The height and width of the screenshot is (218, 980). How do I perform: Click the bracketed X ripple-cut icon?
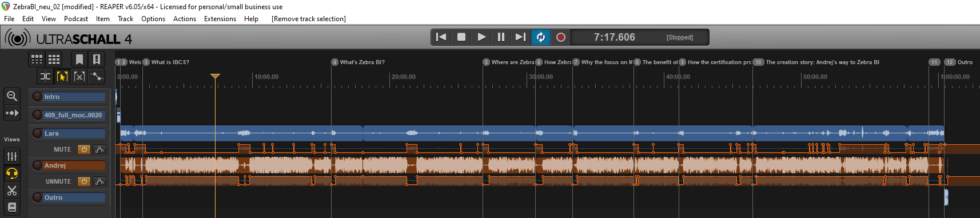click(x=79, y=76)
